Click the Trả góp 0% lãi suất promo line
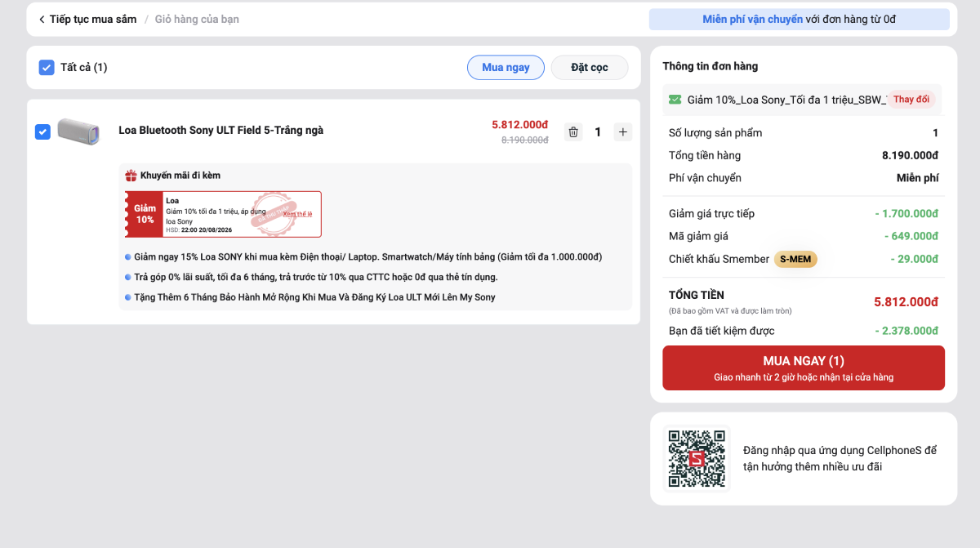The width and height of the screenshot is (980, 548). point(316,277)
